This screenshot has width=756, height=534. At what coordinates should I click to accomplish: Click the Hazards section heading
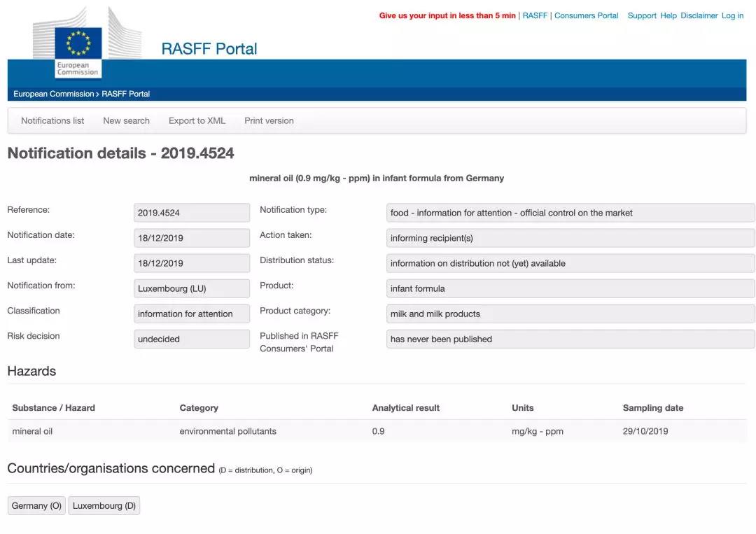pyautogui.click(x=31, y=371)
